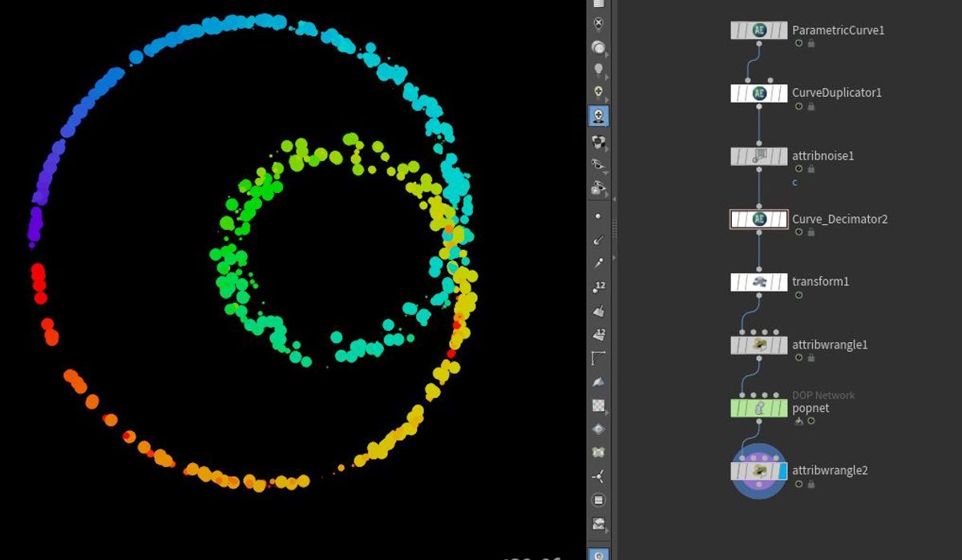Image resolution: width=962 pixels, height=560 pixels.
Task: Toggle bypass flag on attribwrangle2 node
Action: coord(743,471)
